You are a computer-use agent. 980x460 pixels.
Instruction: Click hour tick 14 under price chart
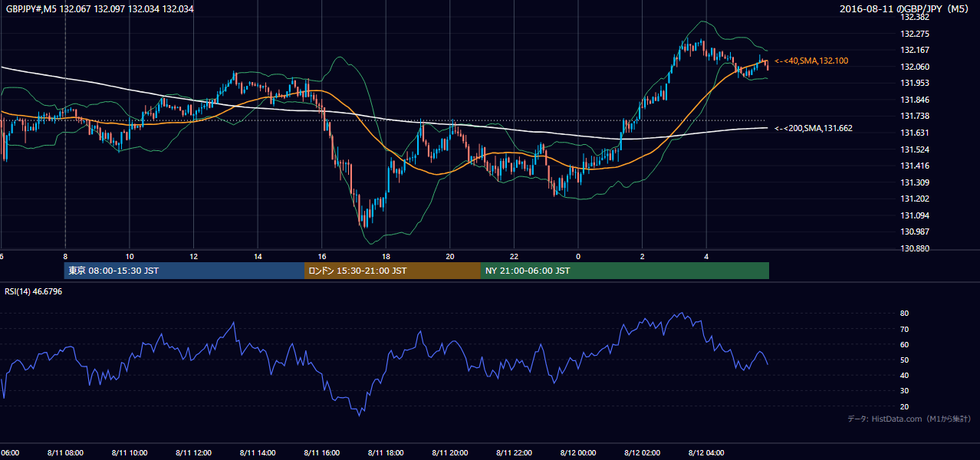point(258,257)
